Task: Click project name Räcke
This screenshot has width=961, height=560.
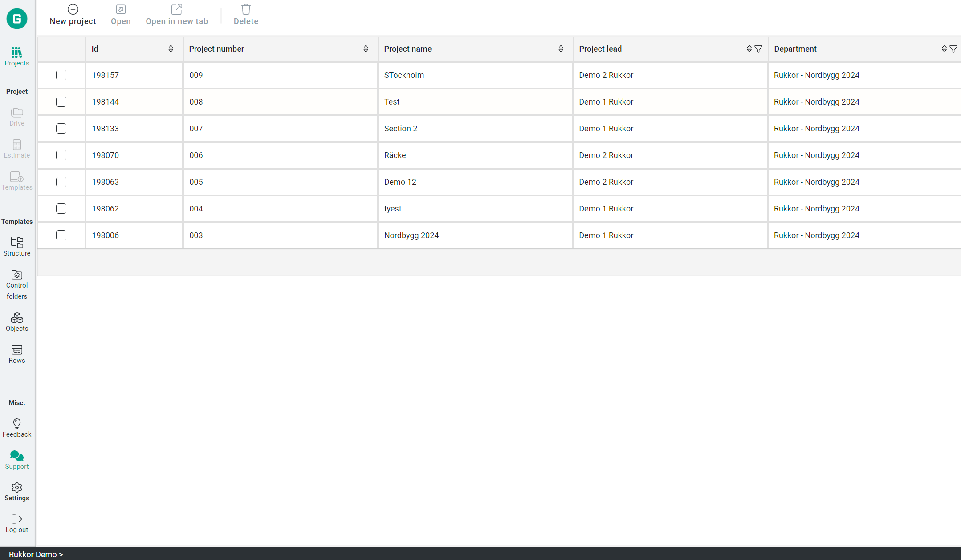Action: click(x=395, y=155)
